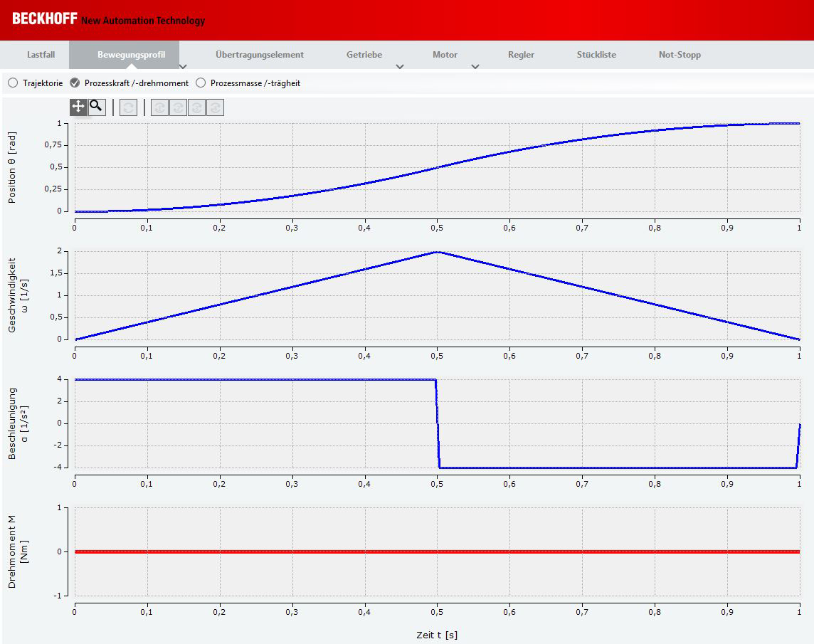Switch to the Regler tab
The width and height of the screenshot is (814, 644).
pos(521,55)
